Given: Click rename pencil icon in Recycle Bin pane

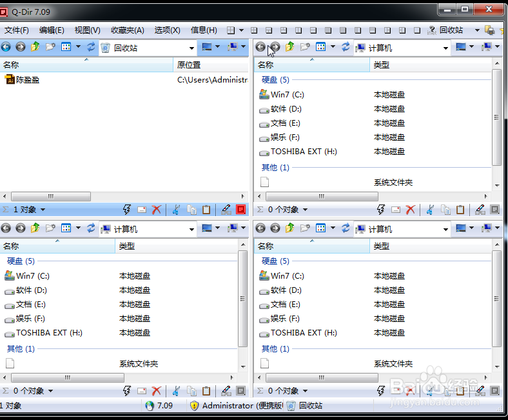Looking at the screenshot, I should coord(226,210).
